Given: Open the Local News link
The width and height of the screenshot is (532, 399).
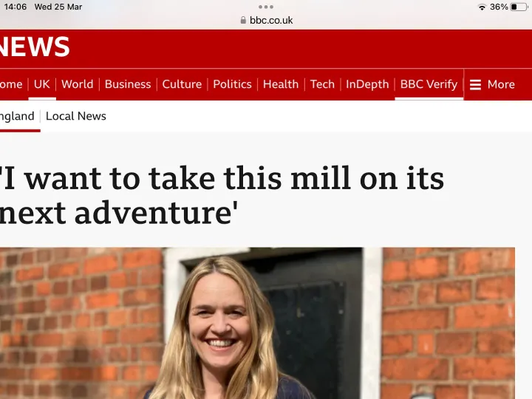Looking at the screenshot, I should pyautogui.click(x=76, y=116).
